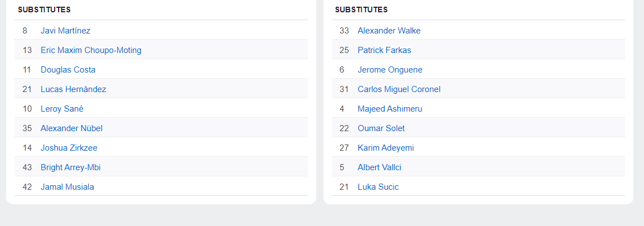
Task: Select Douglas Costa from substitutes
Action: pos(68,70)
